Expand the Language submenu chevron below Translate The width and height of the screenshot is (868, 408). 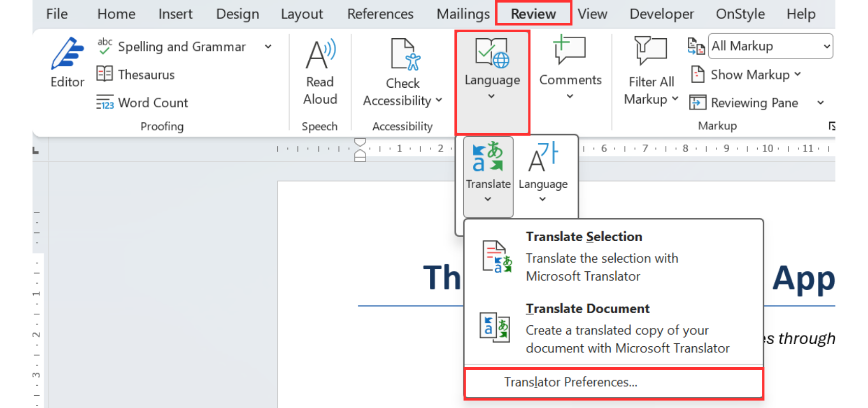[542, 199]
